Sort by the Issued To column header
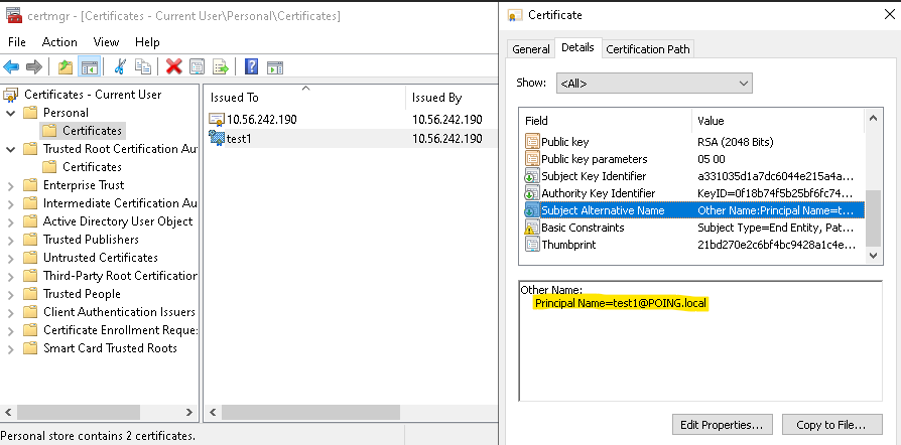This screenshot has width=901, height=445. coord(305,97)
